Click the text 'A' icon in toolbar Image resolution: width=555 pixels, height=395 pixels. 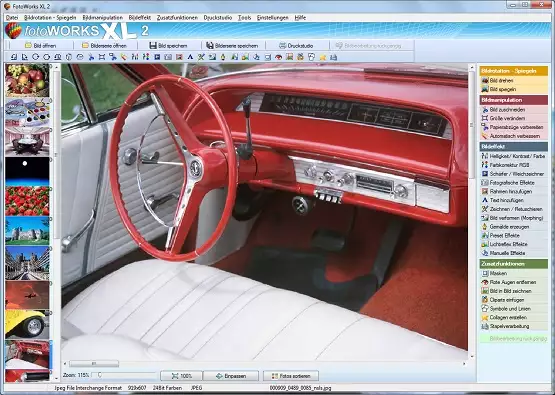coord(190,57)
